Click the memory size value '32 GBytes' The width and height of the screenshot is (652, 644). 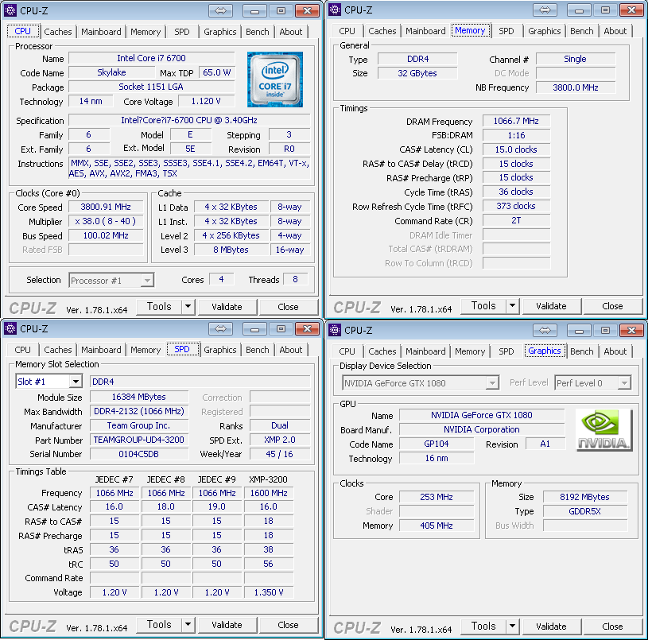coord(417,73)
